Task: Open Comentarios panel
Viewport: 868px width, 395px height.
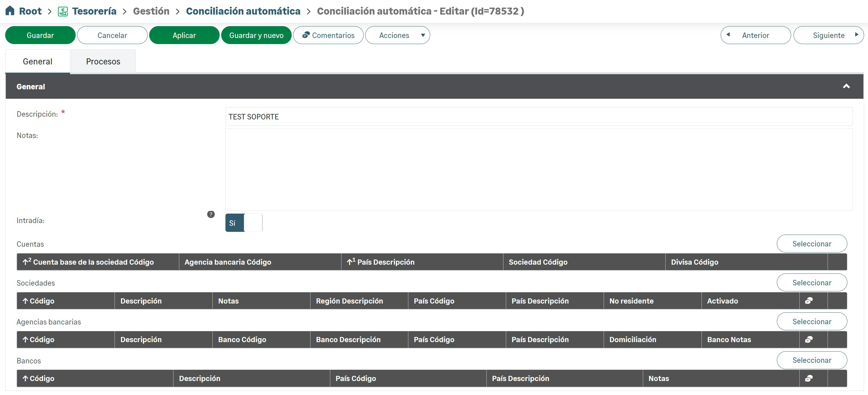Action: tap(328, 35)
